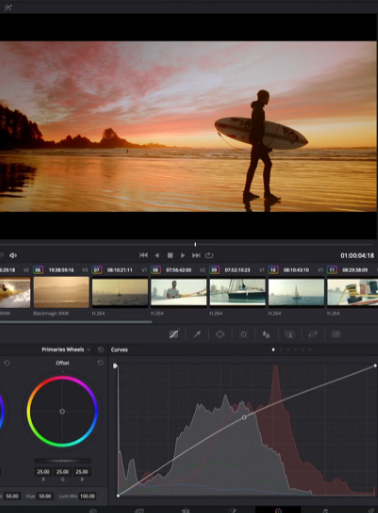Click clip timecode 08:10:43:10
The image size is (378, 513).
coord(296,270)
